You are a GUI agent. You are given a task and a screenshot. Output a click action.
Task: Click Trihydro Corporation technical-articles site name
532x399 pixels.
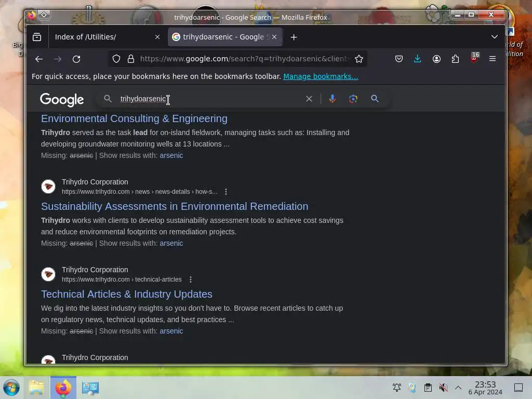pyautogui.click(x=95, y=270)
